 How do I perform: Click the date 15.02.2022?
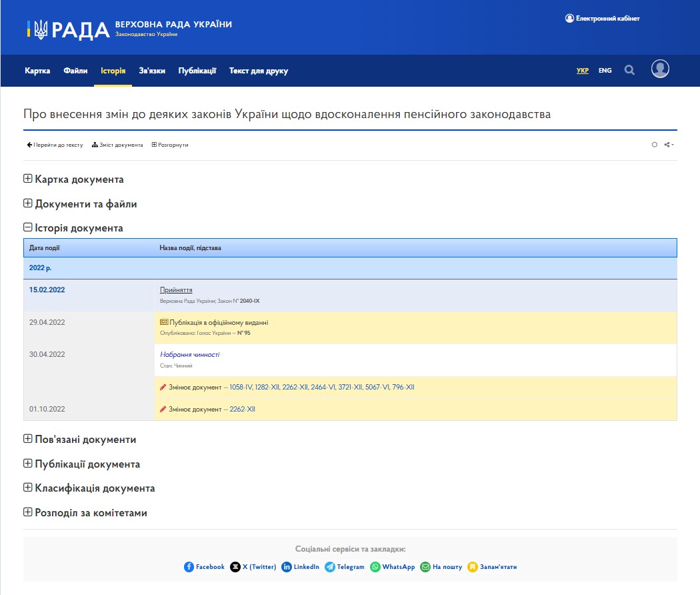(x=47, y=290)
